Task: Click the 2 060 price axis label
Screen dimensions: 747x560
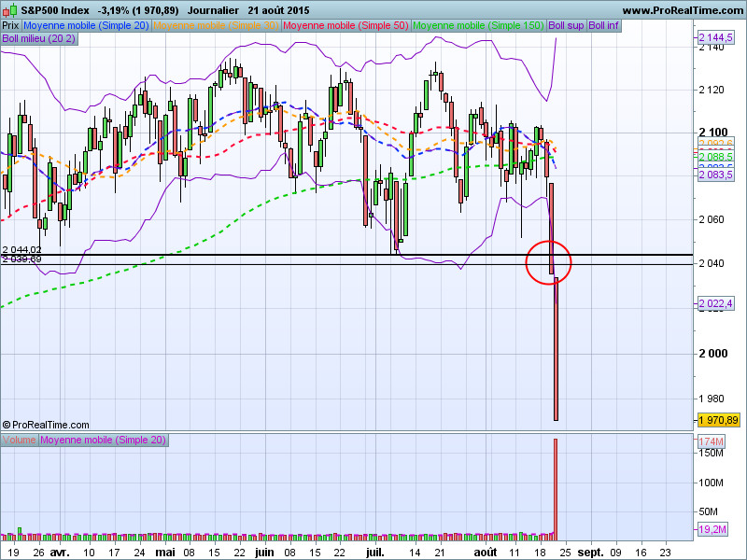Action: tap(712, 219)
